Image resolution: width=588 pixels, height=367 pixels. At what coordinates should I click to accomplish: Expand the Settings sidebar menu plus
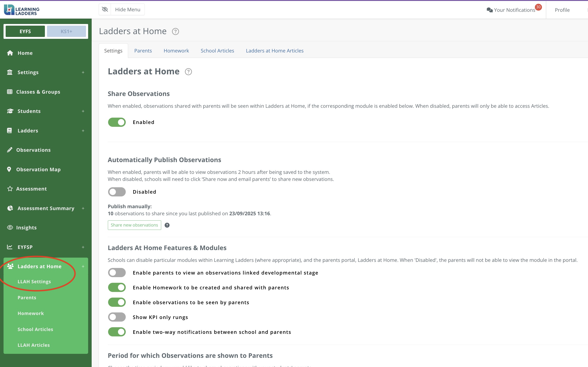point(83,72)
